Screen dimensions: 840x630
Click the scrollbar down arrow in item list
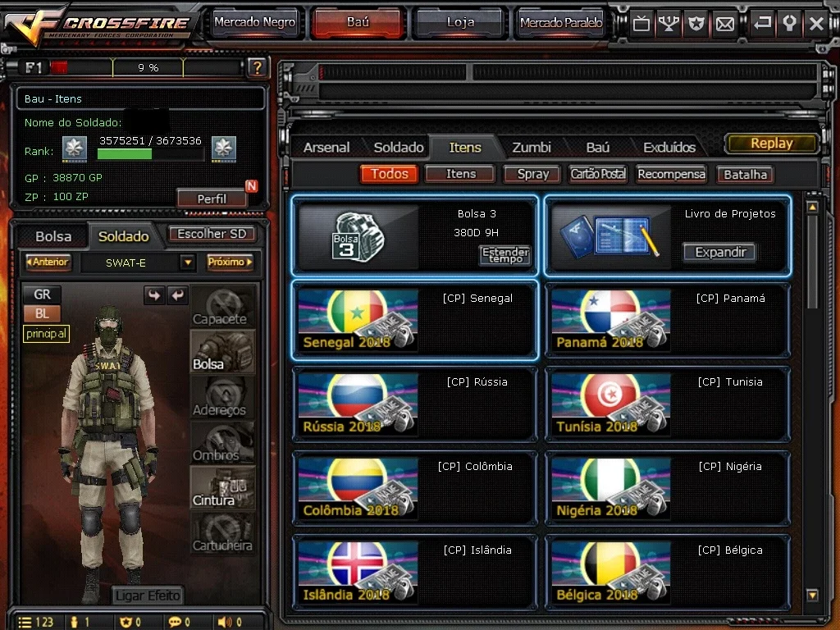(812, 595)
